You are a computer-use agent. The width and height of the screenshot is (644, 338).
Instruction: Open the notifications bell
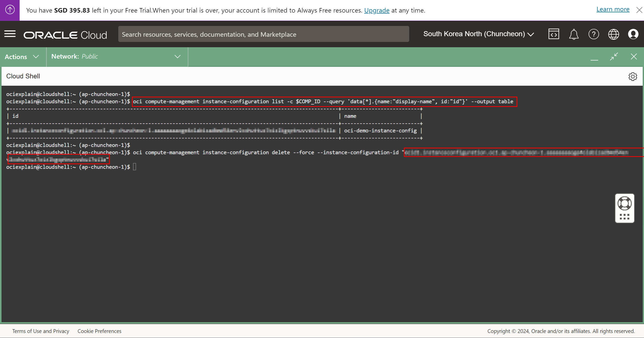click(574, 34)
